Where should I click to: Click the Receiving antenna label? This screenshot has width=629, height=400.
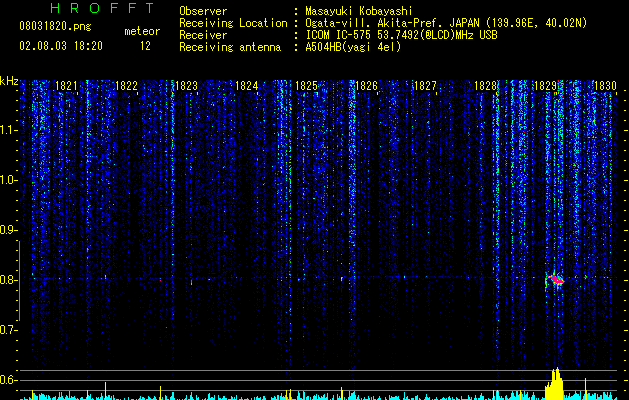pyautogui.click(x=230, y=47)
